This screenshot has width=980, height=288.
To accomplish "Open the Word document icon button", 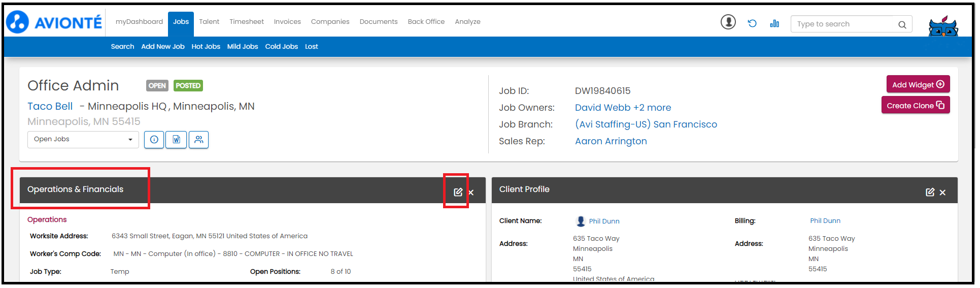I will click(177, 140).
